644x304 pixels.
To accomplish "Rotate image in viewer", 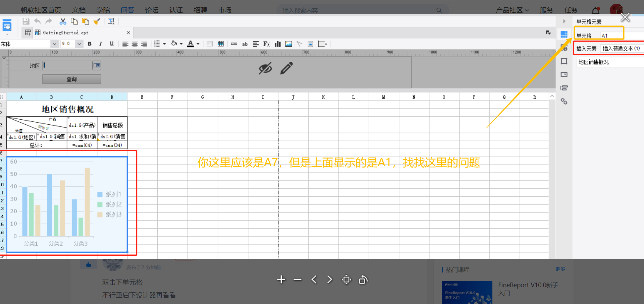I will click(363, 280).
